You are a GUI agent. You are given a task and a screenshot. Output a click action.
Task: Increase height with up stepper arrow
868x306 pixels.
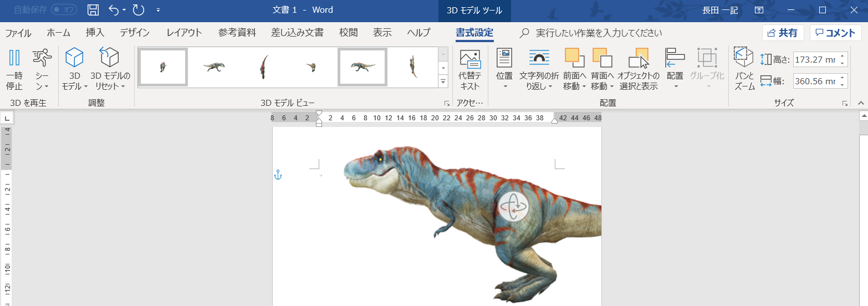pos(843,56)
